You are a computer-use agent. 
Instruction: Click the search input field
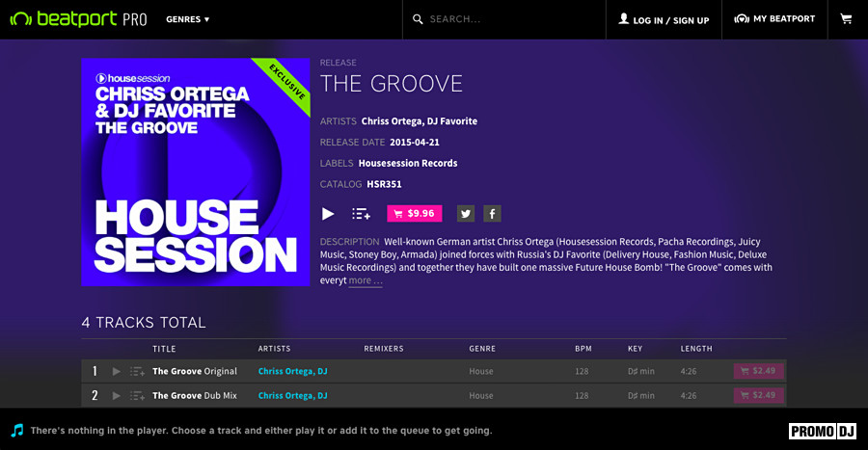coord(511,19)
